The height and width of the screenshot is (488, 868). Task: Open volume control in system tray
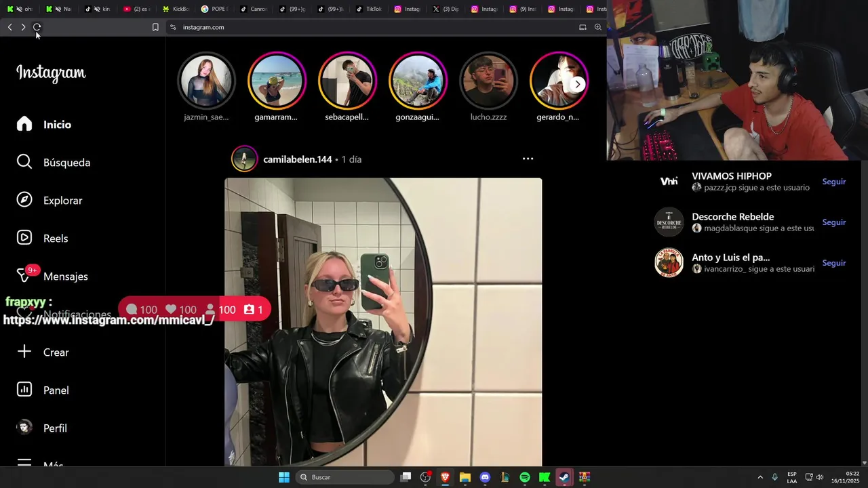coord(820,477)
